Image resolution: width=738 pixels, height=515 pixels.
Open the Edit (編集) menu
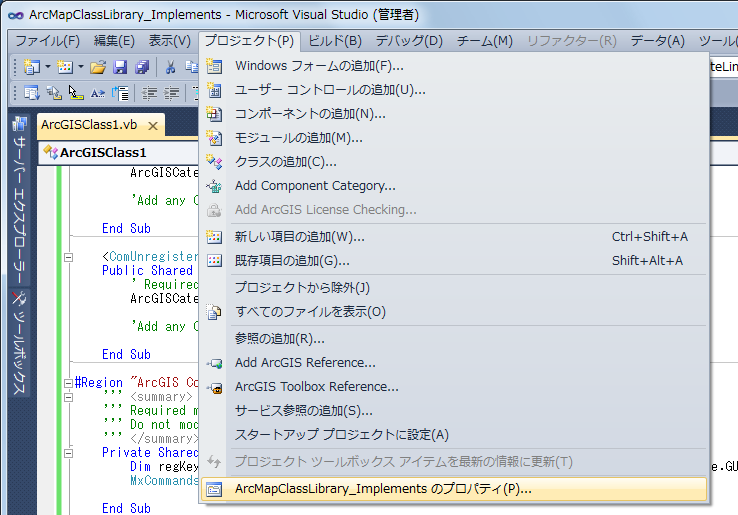coord(114,41)
